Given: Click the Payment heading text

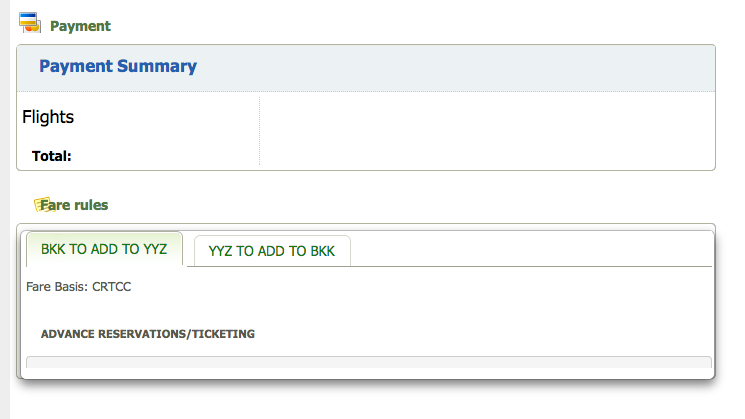Looking at the screenshot, I should (x=80, y=26).
